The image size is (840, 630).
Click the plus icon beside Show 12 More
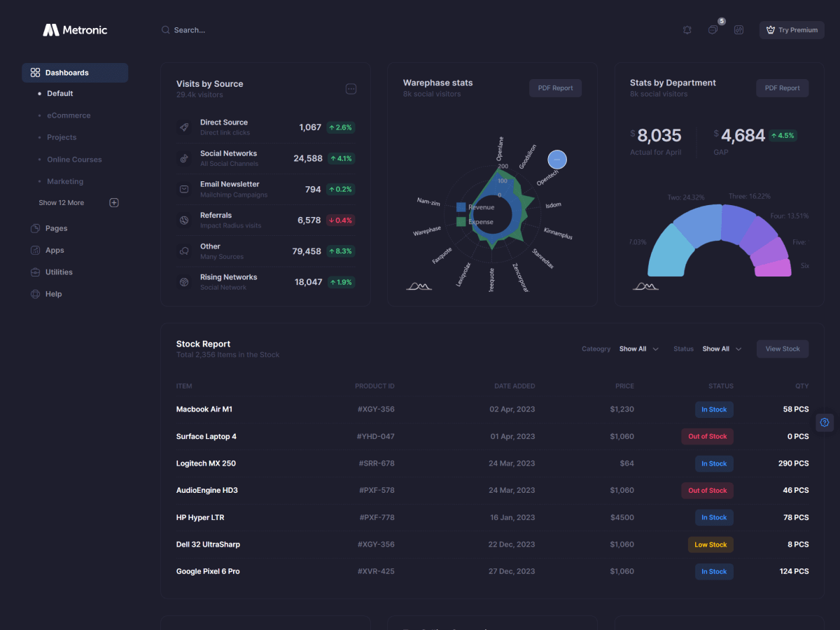pos(114,203)
